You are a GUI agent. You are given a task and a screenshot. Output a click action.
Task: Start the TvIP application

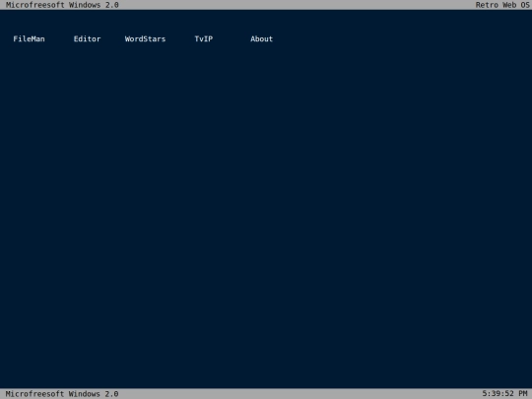[204, 39]
